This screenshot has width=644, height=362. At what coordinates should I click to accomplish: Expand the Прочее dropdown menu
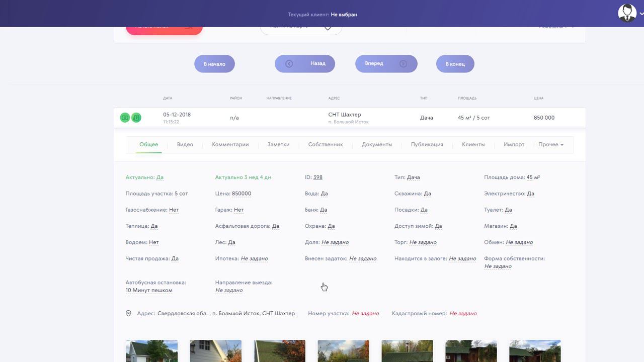pos(551,144)
